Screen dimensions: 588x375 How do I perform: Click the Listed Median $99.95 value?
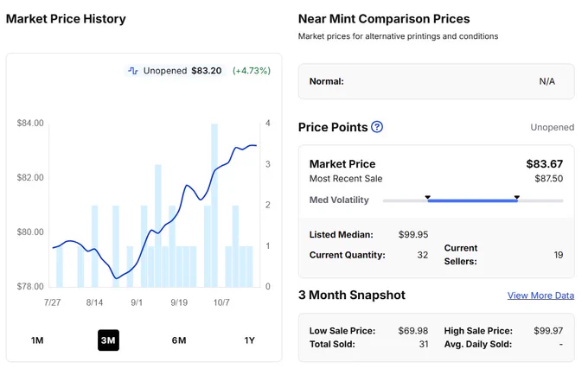coord(413,235)
